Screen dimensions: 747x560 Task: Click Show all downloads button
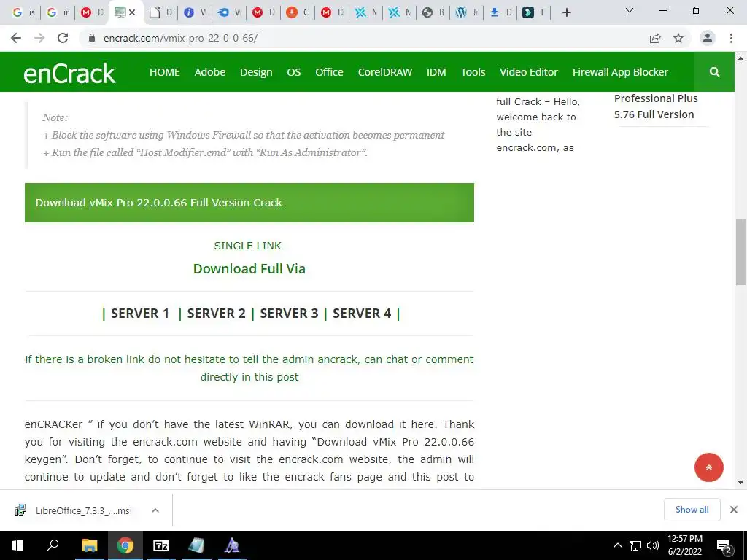pos(692,510)
